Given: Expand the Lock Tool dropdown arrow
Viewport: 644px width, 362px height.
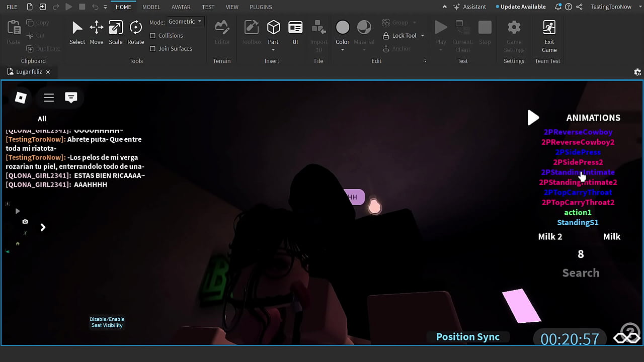Looking at the screenshot, I should tap(423, 36).
